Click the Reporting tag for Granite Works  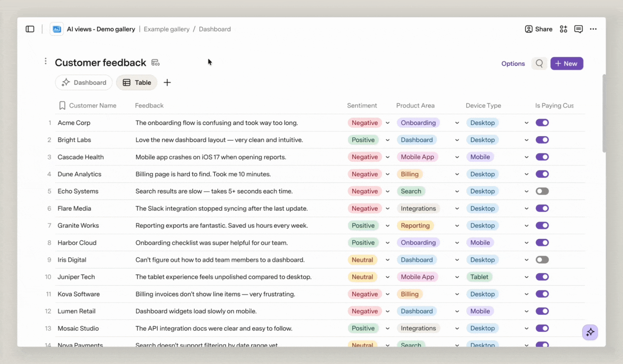[x=415, y=225]
